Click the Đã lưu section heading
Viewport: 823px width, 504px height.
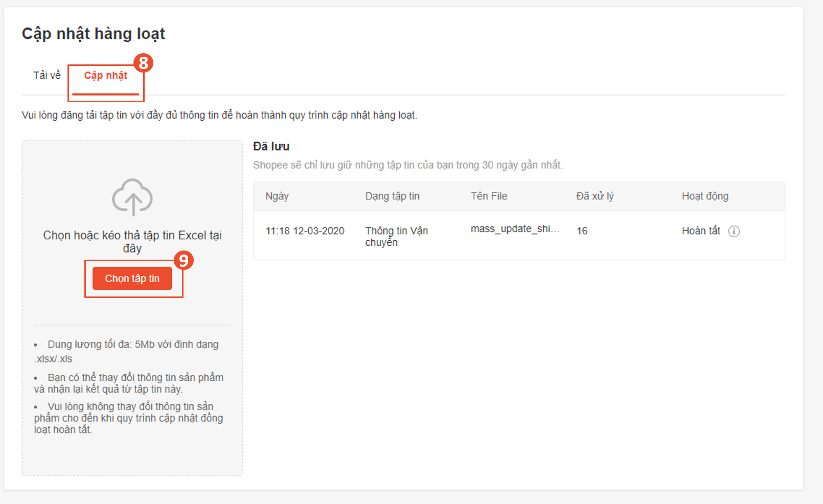click(271, 146)
